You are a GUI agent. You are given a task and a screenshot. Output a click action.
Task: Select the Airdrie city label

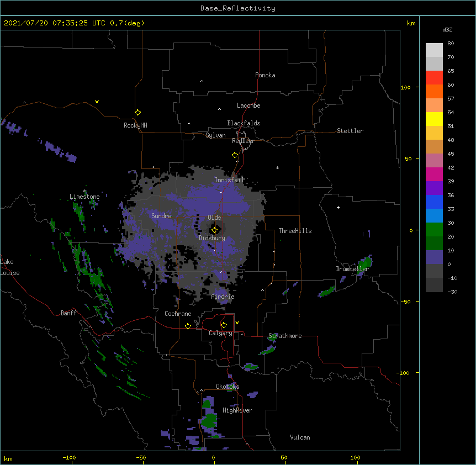click(x=223, y=297)
